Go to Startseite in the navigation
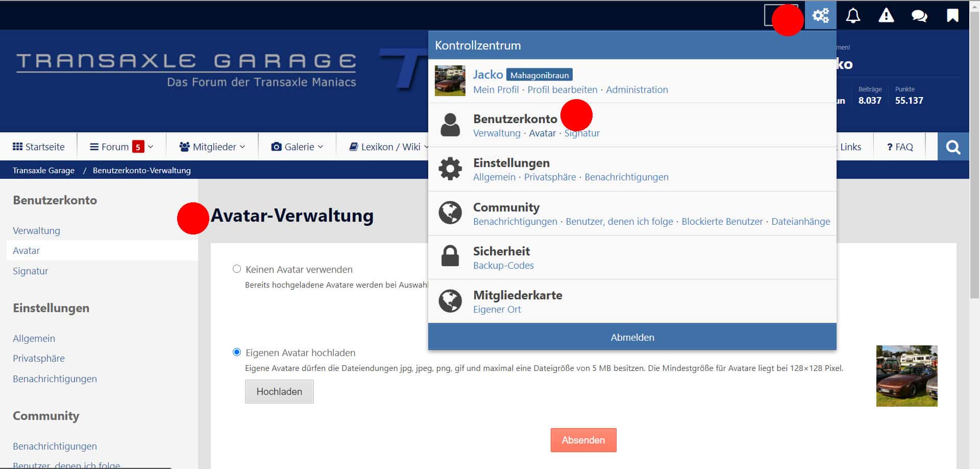This screenshot has height=469, width=980. (39, 147)
